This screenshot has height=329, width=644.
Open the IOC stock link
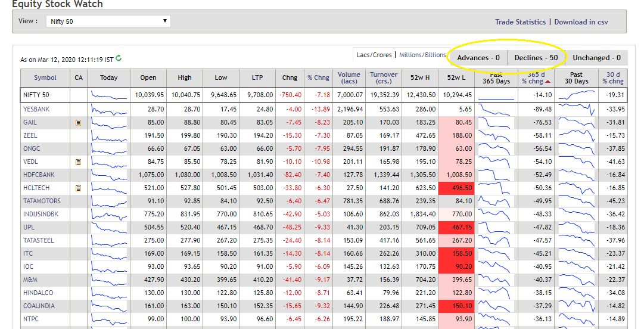point(29,267)
